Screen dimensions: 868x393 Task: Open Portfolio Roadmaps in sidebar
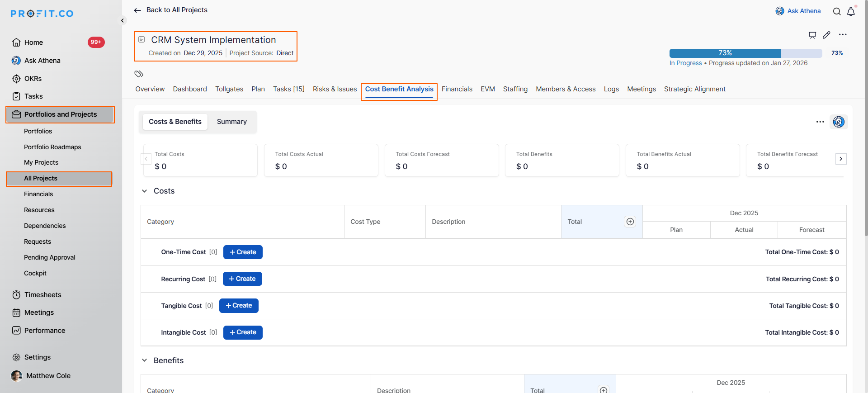coord(52,147)
